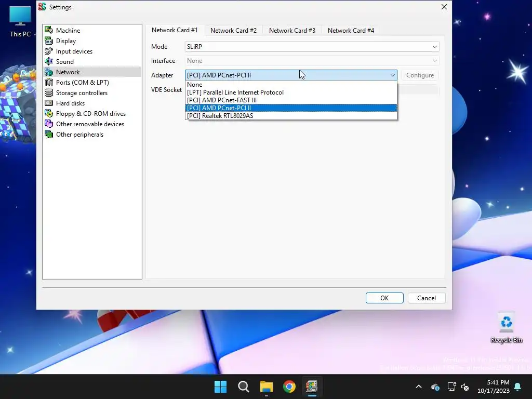The image size is (532, 399).
Task: Choose [LPT] Parallel Line Internet Protocol
Action: click(291, 92)
